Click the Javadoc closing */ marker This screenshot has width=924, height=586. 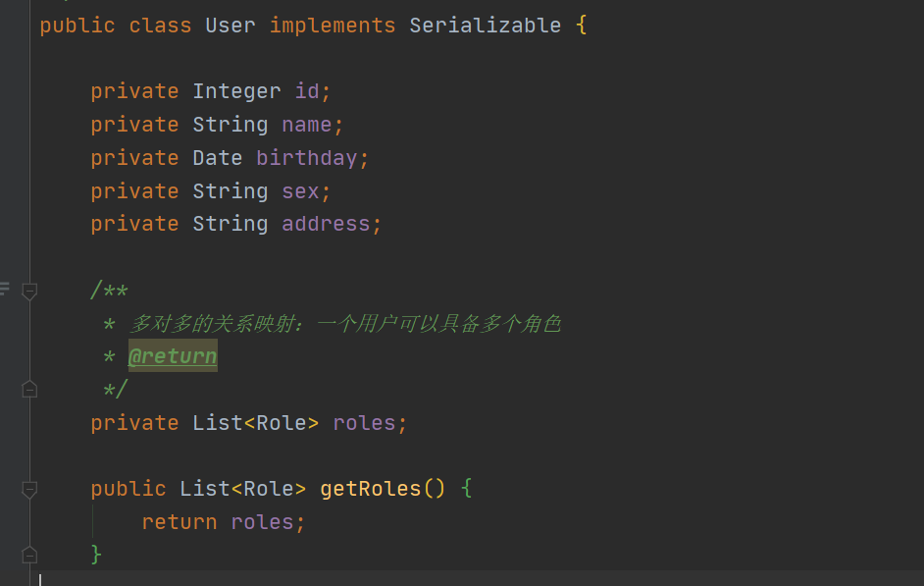click(x=116, y=389)
